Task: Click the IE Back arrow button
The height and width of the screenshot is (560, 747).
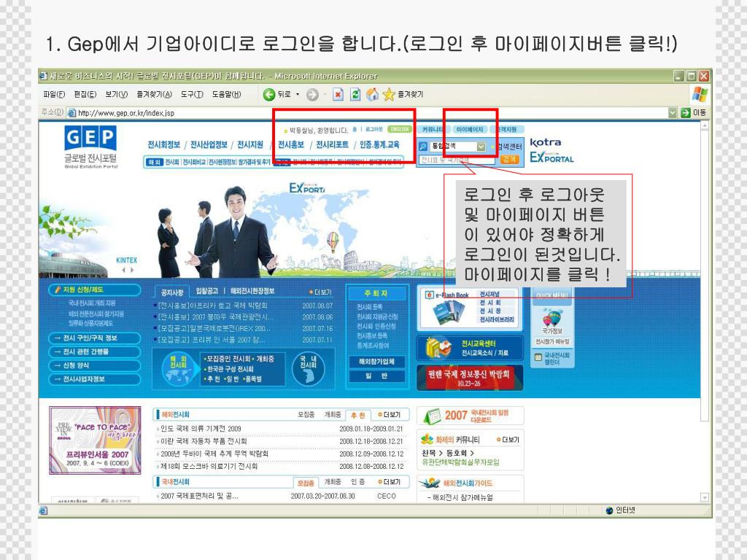Action: coord(269,94)
